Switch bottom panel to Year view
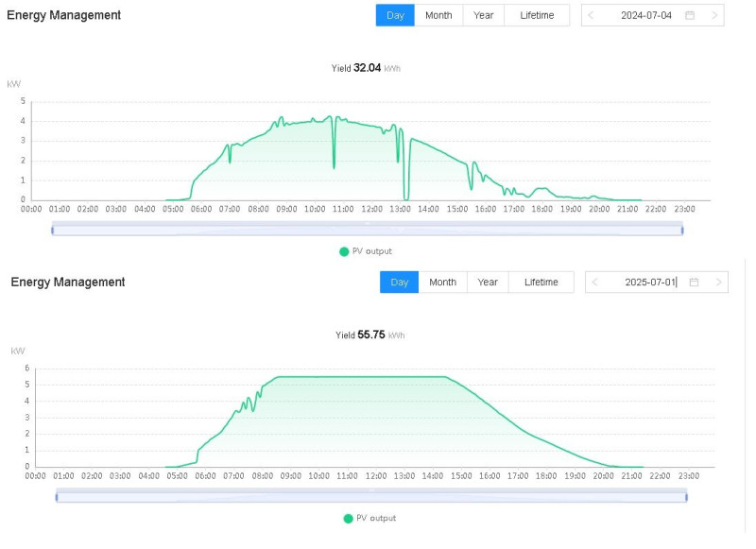The width and height of the screenshot is (756, 549). pos(488,282)
